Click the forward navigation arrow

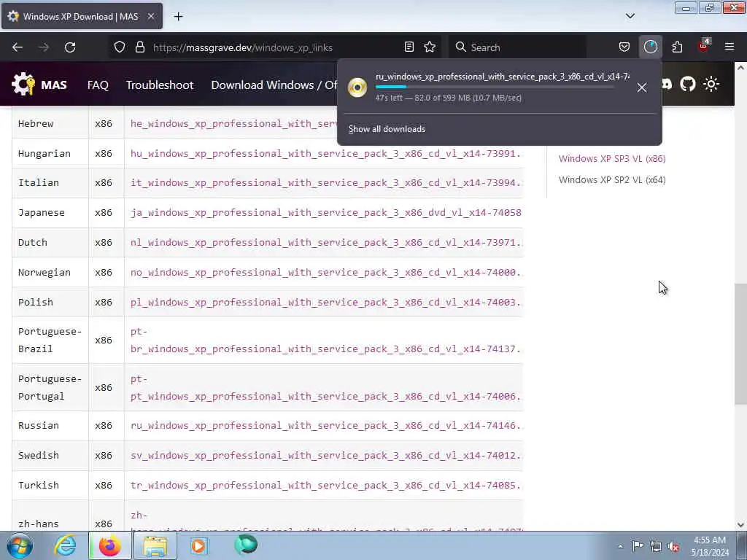(x=44, y=47)
